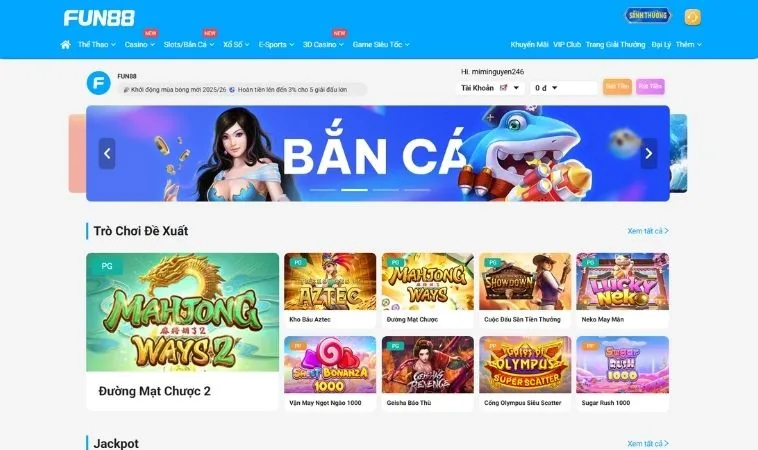Click the round blue F avatar icon
The width and height of the screenshot is (758, 450).
[99, 83]
